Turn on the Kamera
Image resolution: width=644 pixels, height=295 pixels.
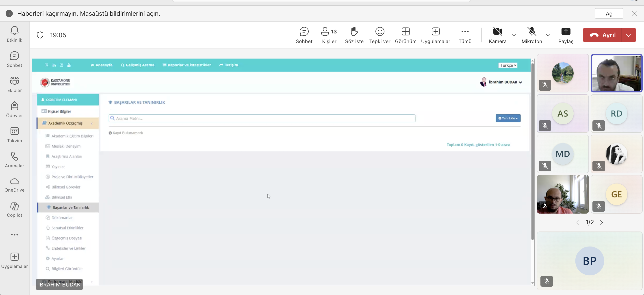(497, 35)
